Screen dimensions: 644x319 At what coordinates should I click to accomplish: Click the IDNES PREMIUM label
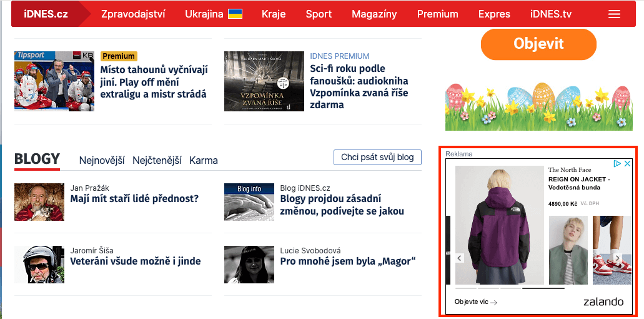pyautogui.click(x=340, y=56)
